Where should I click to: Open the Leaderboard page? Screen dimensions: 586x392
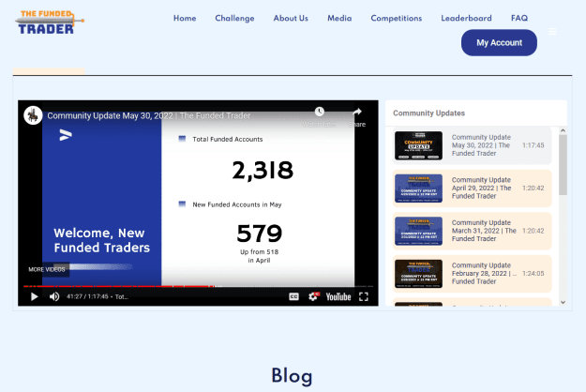coord(466,18)
